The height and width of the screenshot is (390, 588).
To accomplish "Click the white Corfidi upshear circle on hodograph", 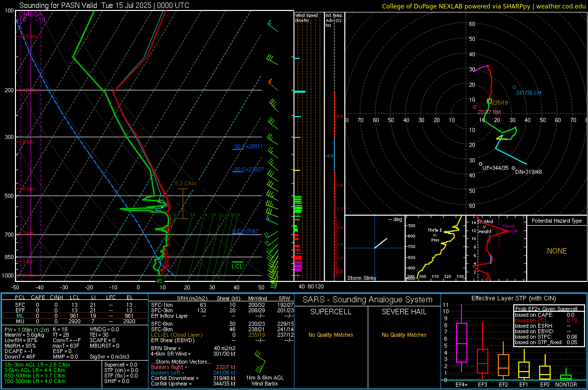I will (x=480, y=164).
